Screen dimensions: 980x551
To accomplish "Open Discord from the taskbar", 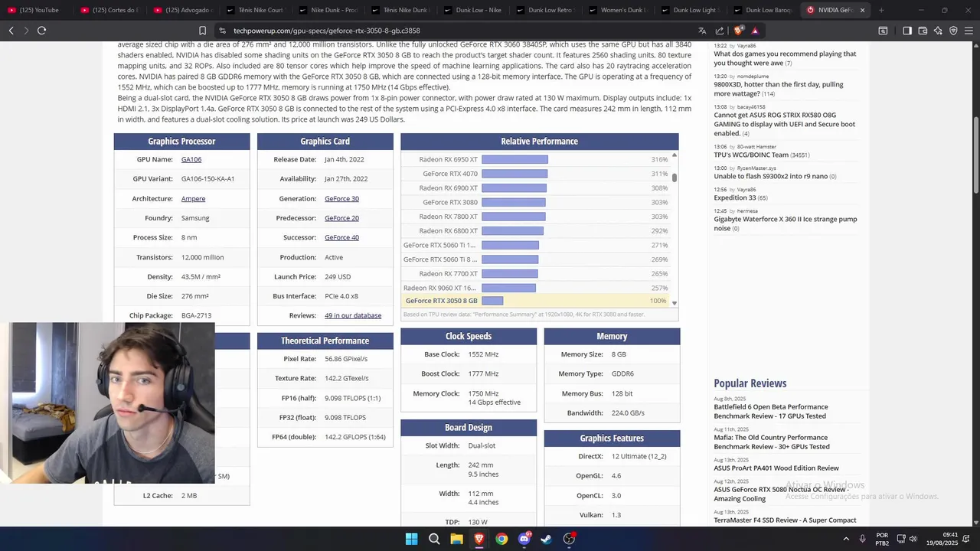I will coord(524,539).
